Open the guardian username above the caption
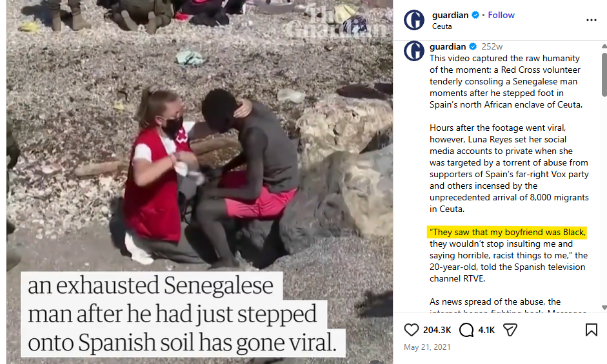The height and width of the screenshot is (364, 607). (448, 47)
